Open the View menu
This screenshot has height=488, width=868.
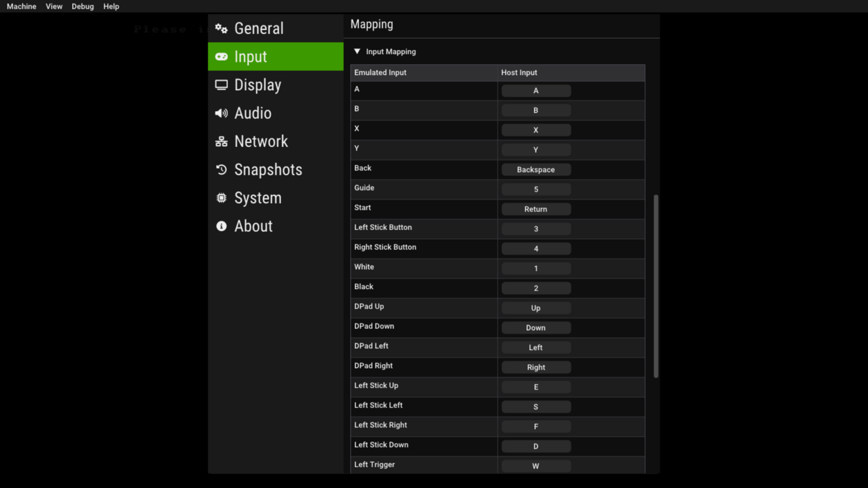[54, 6]
